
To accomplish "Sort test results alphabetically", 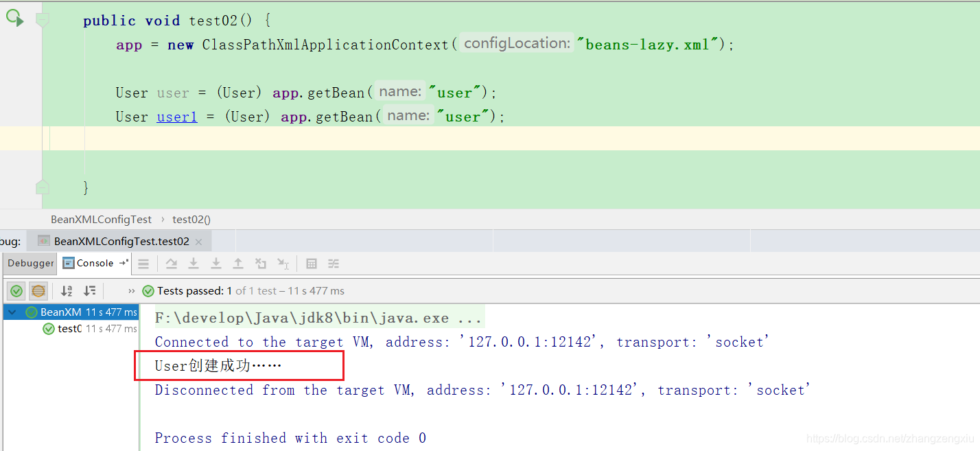I will point(67,291).
